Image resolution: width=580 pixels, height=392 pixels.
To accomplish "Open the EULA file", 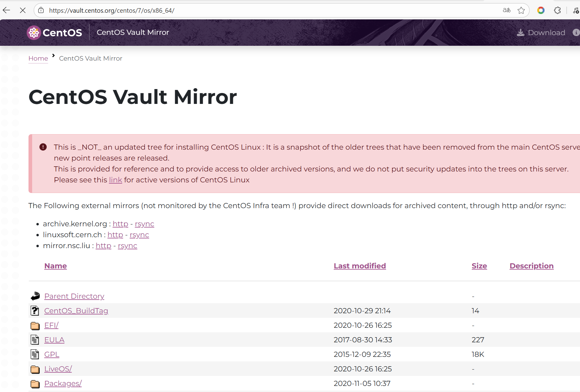I will click(x=54, y=340).
